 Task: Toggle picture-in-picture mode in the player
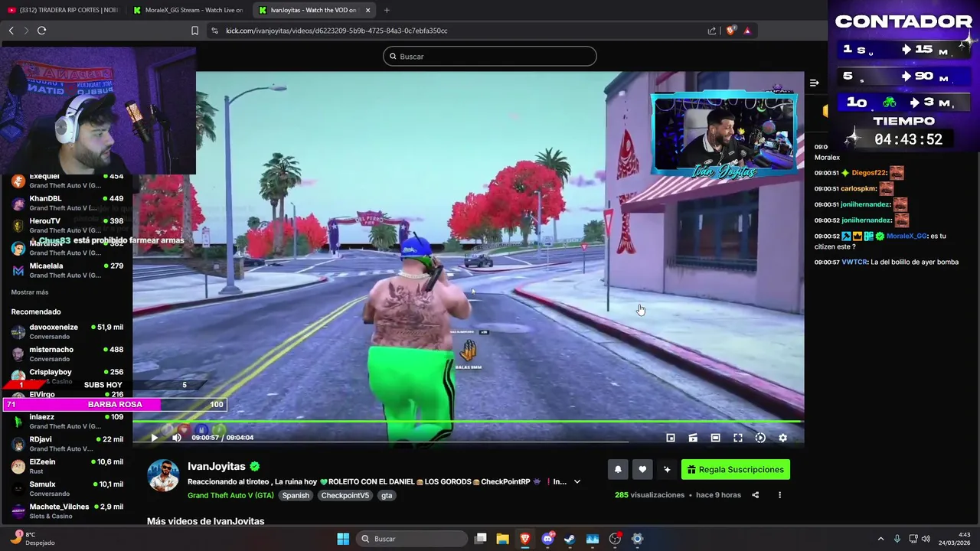pos(671,438)
